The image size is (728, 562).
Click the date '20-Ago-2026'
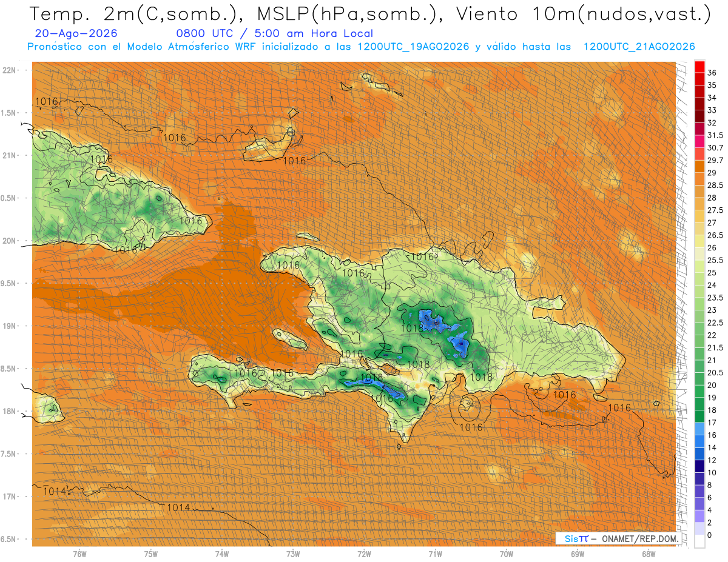tap(76, 34)
